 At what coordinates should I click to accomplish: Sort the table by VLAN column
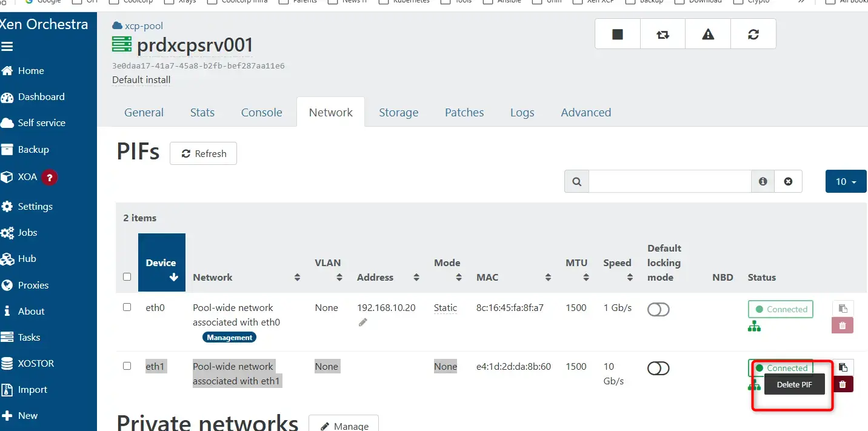328,270
